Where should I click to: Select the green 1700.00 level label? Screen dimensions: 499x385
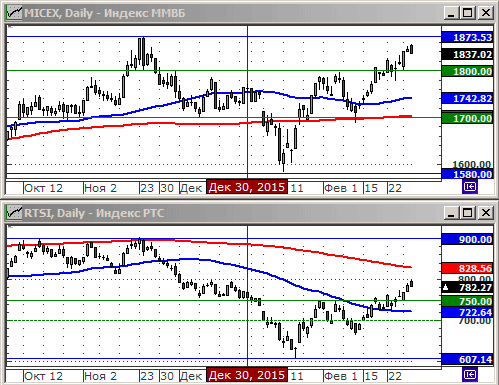(x=467, y=118)
